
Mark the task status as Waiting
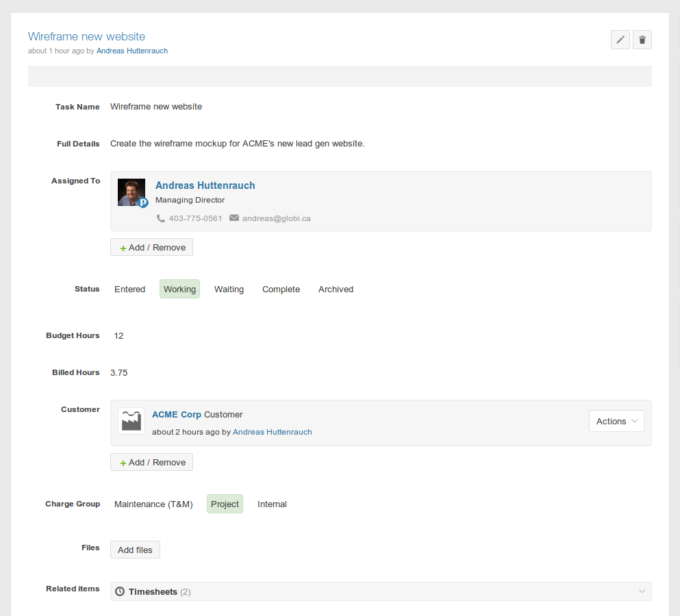229,290
